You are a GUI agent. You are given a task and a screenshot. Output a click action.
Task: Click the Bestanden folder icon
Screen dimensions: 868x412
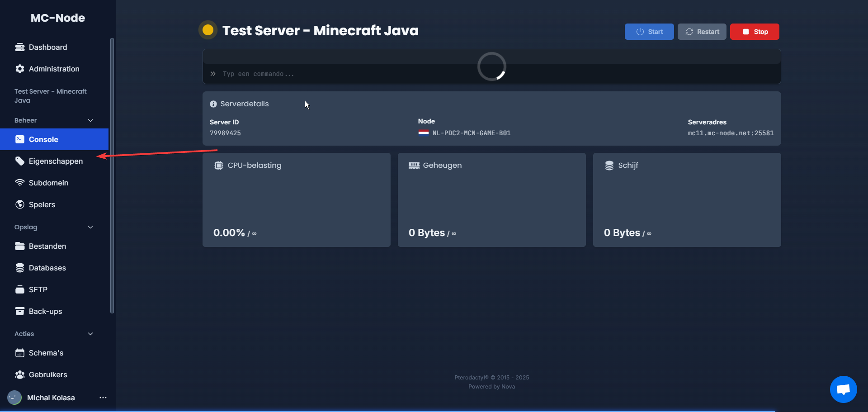pos(20,246)
